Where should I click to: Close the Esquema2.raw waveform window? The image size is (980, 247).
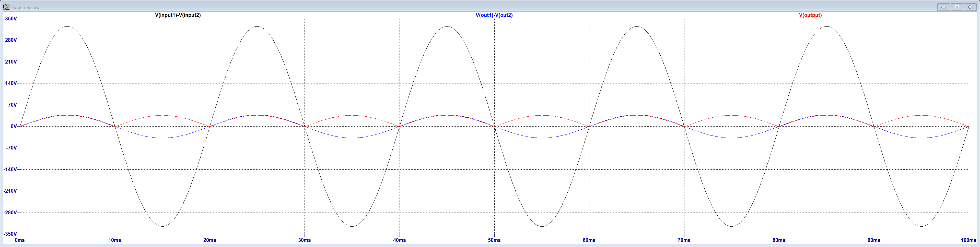pos(970,7)
